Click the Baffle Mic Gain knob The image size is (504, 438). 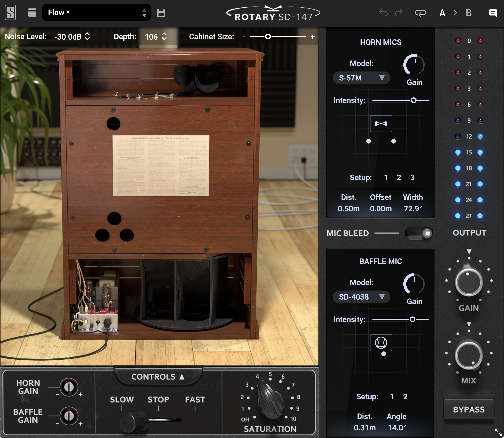414,283
